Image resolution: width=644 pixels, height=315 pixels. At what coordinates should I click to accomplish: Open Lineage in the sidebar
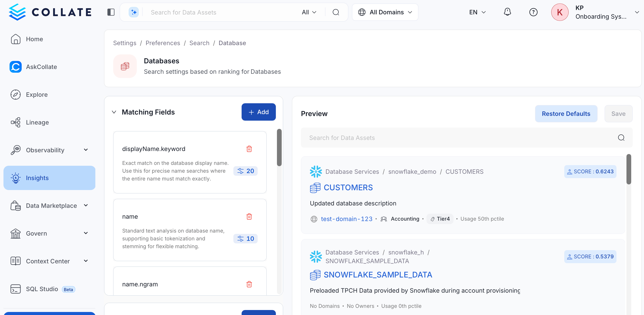click(x=49, y=122)
